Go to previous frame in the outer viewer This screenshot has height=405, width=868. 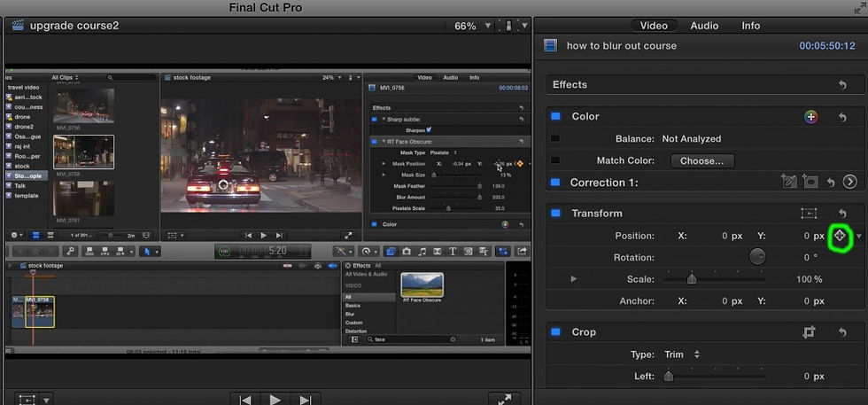(x=245, y=400)
